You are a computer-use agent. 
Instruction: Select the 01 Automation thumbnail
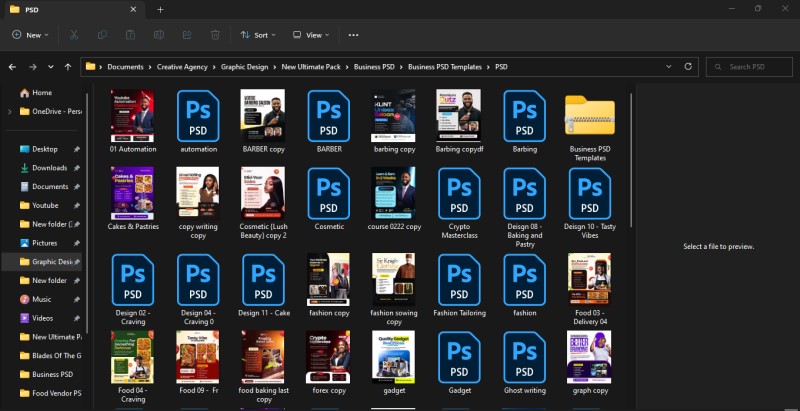pos(132,116)
